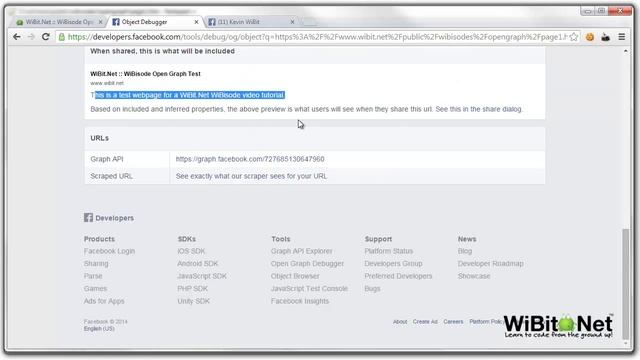Open the Sharing footer link
Image resolution: width=640 pixels, height=360 pixels.
[x=96, y=263]
